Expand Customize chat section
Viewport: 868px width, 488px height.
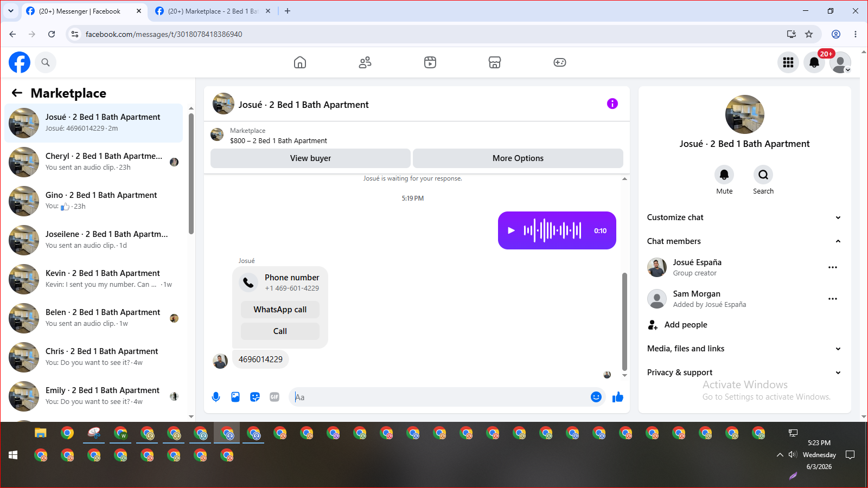(x=744, y=217)
